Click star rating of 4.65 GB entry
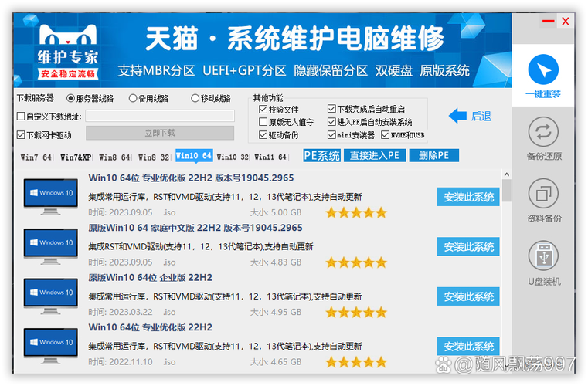Screen dimensions: 588x386 tap(356, 362)
